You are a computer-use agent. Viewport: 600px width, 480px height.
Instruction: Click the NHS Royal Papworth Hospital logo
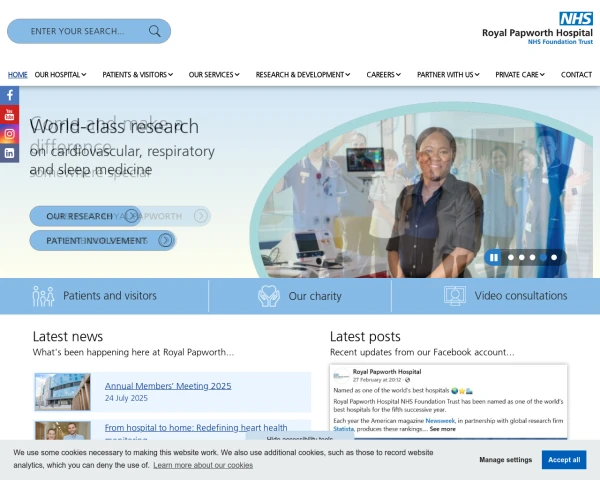point(537,28)
